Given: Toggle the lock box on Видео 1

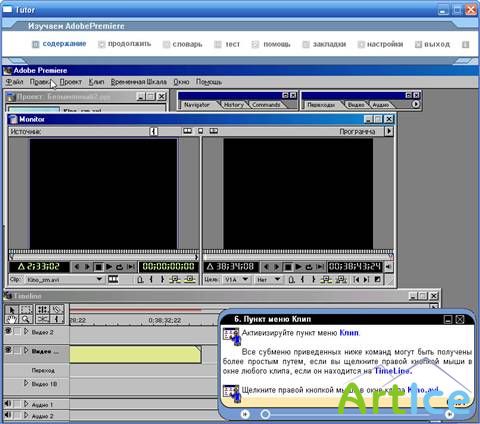Looking at the screenshot, I should point(17,351).
